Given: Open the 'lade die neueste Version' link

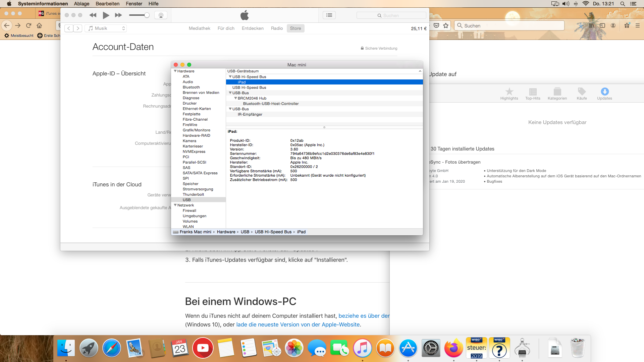Looking at the screenshot, I should [298, 324].
